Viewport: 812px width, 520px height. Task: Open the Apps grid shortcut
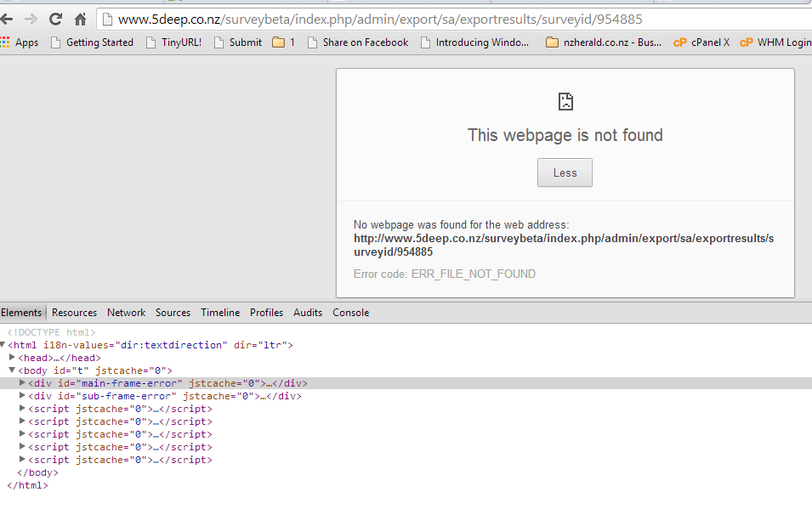19,42
